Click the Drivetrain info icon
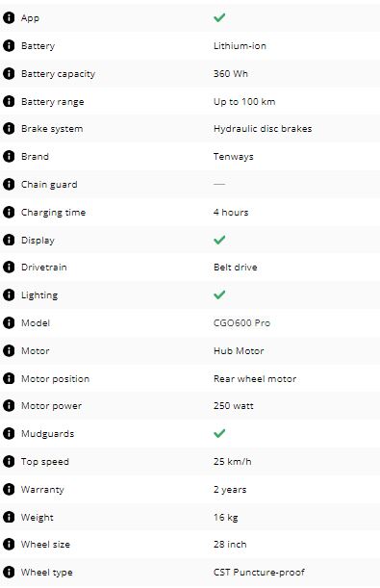380x588 pixels. 9,267
